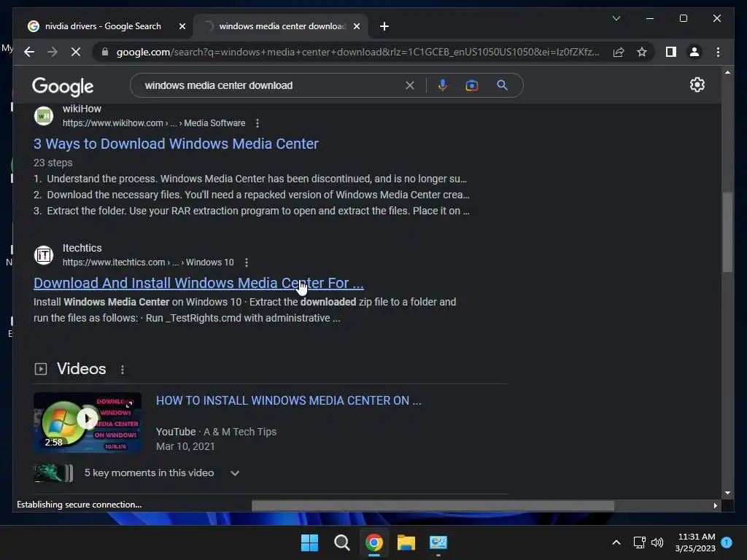The height and width of the screenshot is (560, 747).
Task: Open the clock and date flyout
Action: coord(695,542)
